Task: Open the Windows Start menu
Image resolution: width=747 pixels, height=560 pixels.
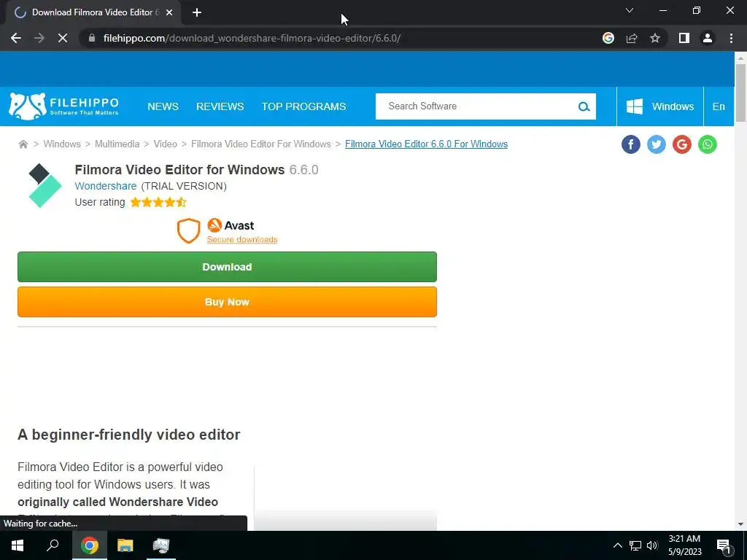Action: click(18, 545)
